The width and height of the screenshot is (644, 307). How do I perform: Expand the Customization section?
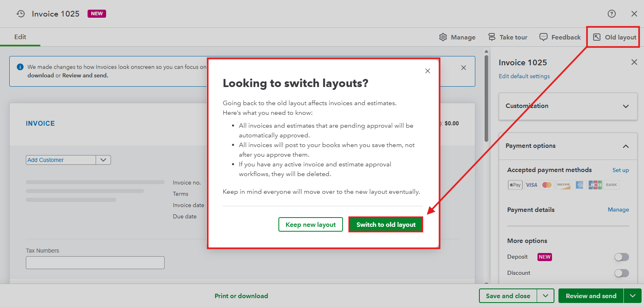[626, 106]
